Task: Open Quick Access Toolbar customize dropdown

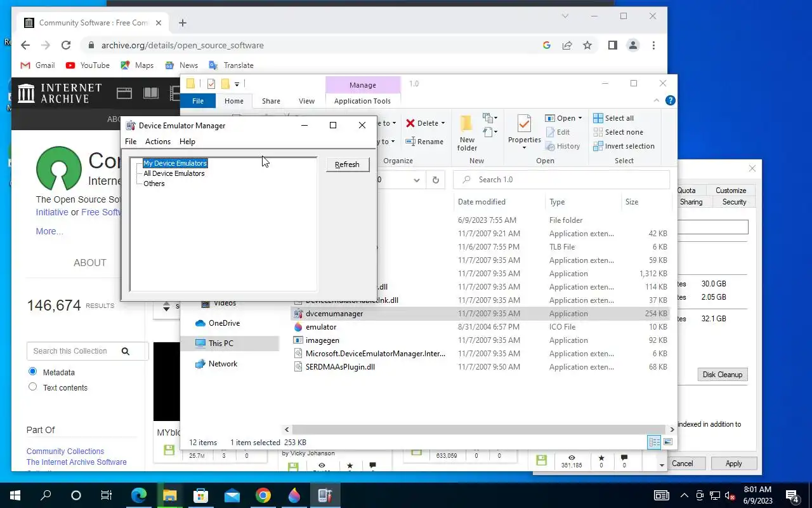Action: pyautogui.click(x=237, y=84)
